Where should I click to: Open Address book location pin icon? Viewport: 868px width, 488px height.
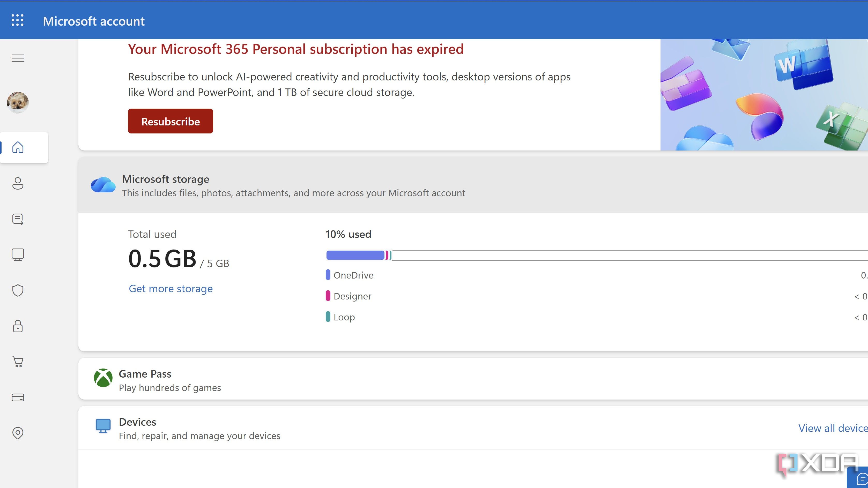coord(18,433)
